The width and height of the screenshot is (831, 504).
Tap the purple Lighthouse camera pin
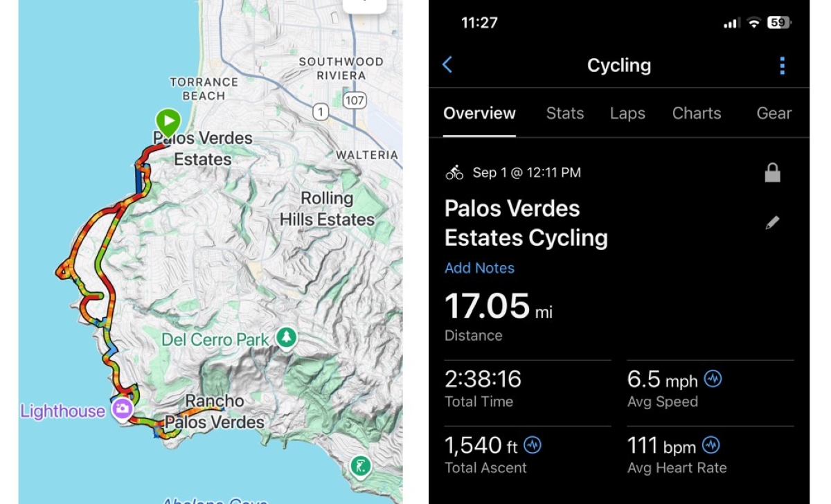coord(123,409)
